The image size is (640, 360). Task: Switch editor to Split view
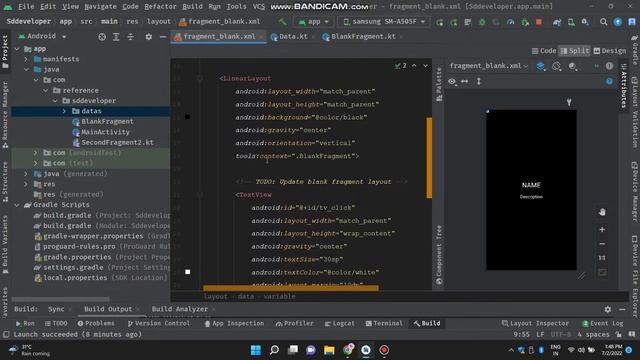click(575, 51)
